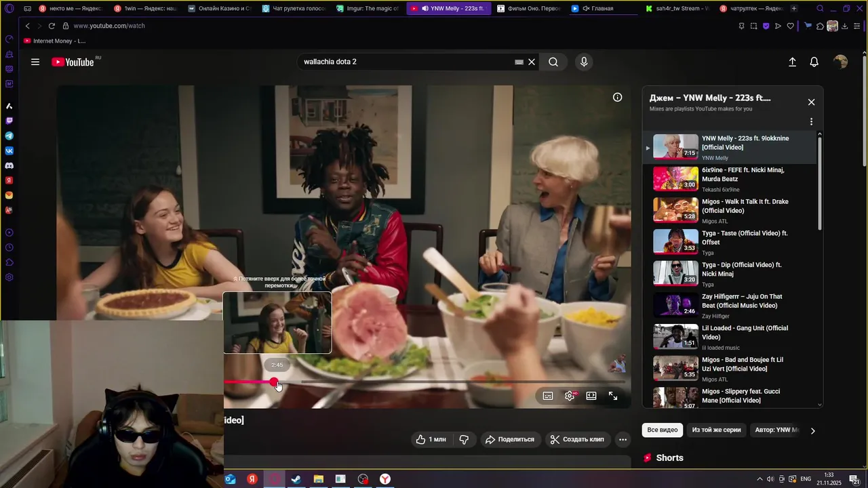Open the YouTube notifications bell
This screenshot has height=488, width=868.
[x=814, y=62]
